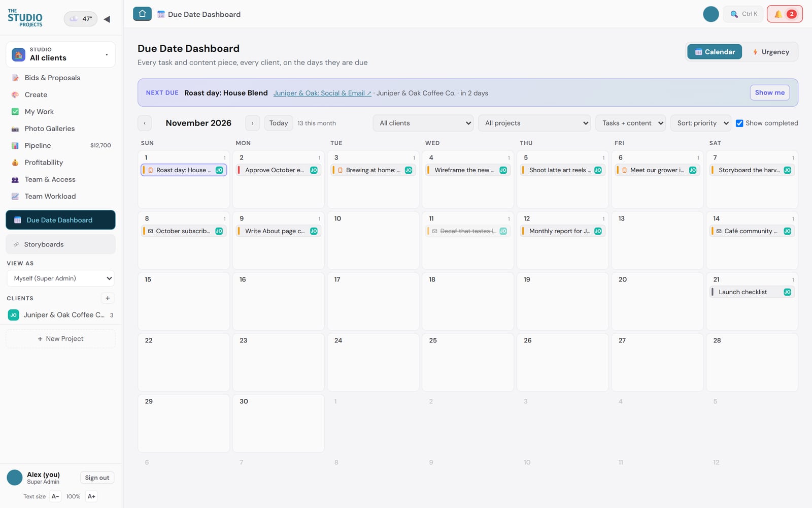812x508 pixels.
Task: Open the All clients filter dropdown
Action: point(423,123)
